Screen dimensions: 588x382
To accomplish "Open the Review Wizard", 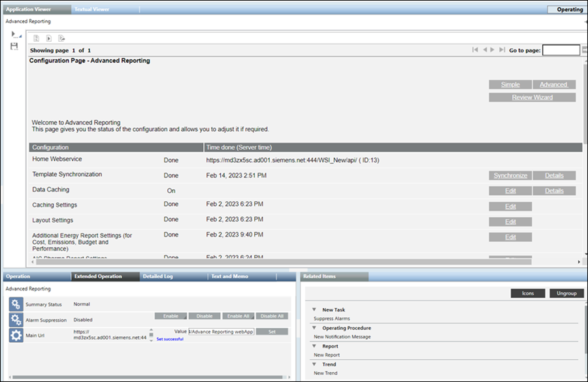I will tap(532, 97).
